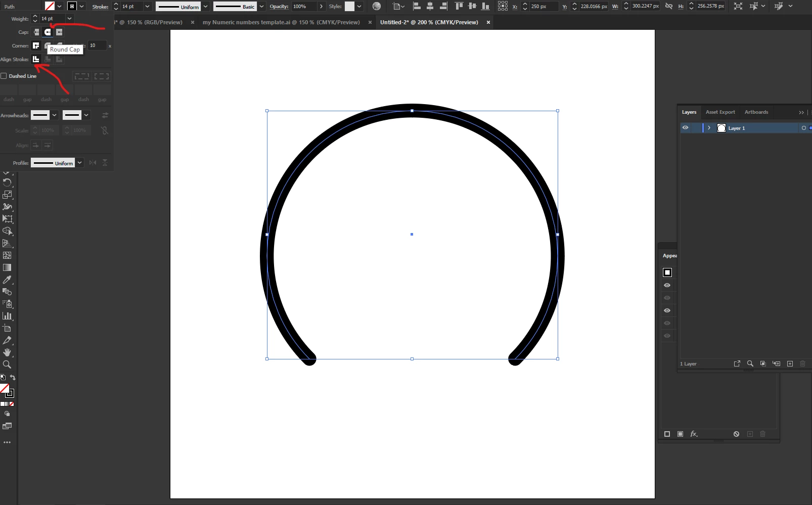Switch to my Numeric numbers template.ai tab
Viewport: 812px width, 505px height.
[x=281, y=22]
